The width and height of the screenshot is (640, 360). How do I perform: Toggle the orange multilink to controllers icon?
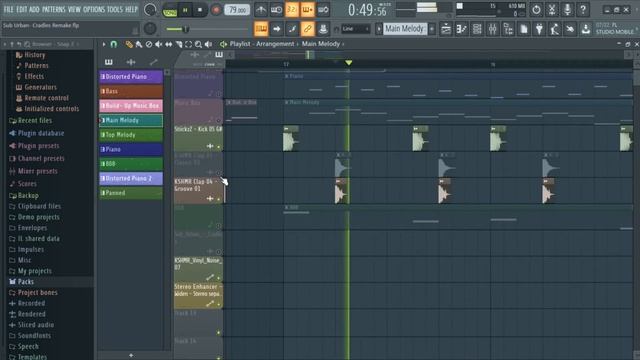pos(307,29)
